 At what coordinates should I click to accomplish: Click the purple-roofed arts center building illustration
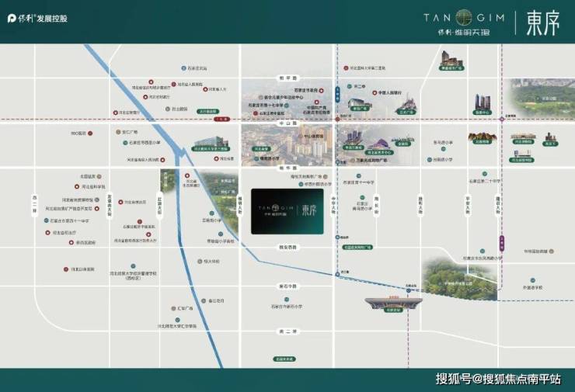point(381,145)
